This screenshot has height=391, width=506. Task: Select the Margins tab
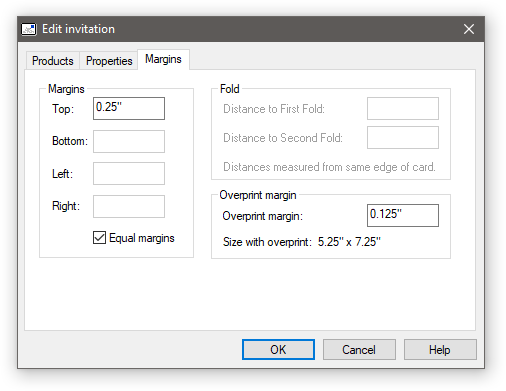pyautogui.click(x=163, y=59)
